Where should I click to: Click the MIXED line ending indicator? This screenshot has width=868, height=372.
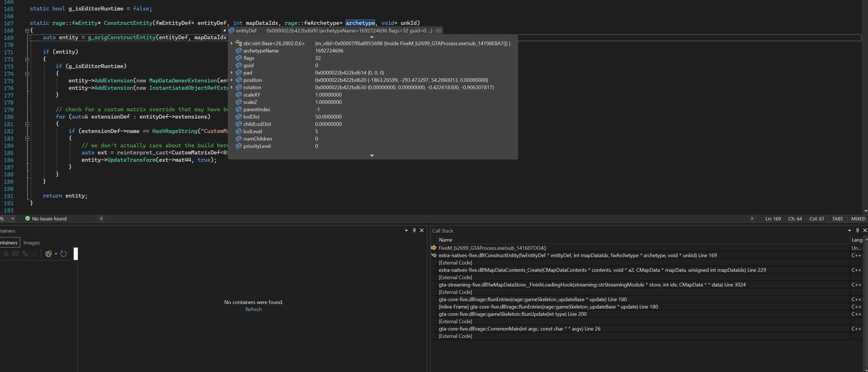pyautogui.click(x=858, y=219)
